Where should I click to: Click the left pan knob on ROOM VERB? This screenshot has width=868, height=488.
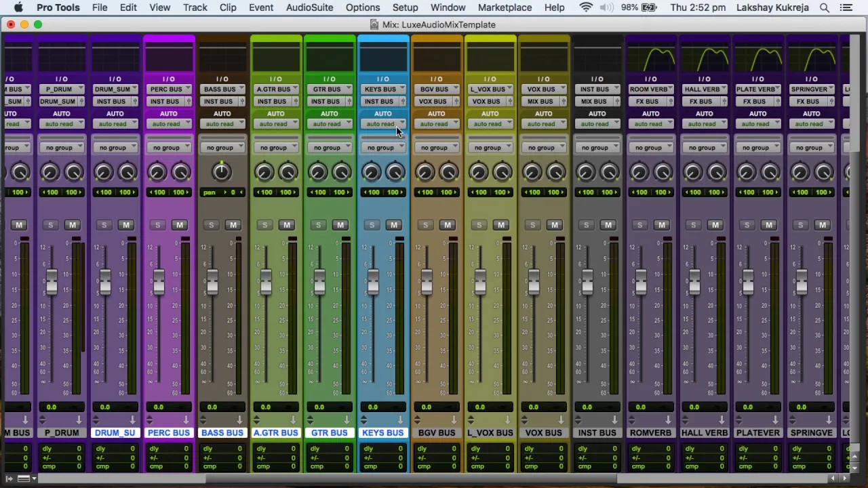point(639,172)
